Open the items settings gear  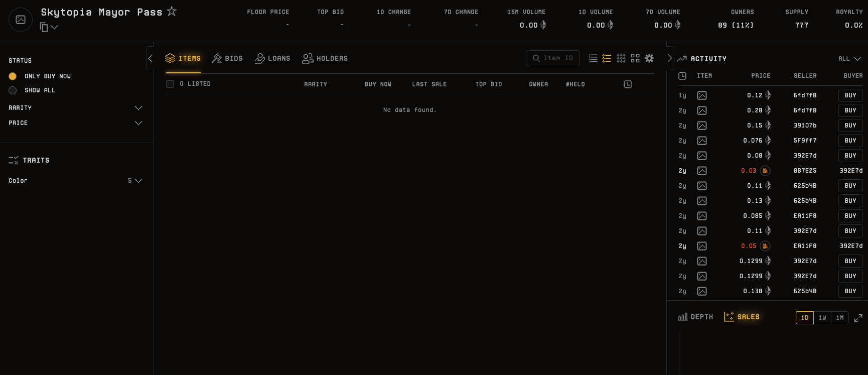point(649,58)
